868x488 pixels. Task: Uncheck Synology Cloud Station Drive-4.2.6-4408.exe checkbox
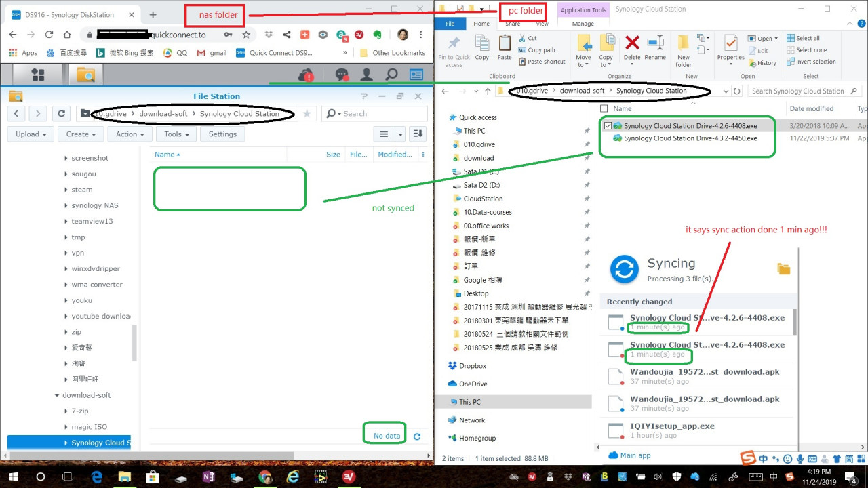[608, 126]
